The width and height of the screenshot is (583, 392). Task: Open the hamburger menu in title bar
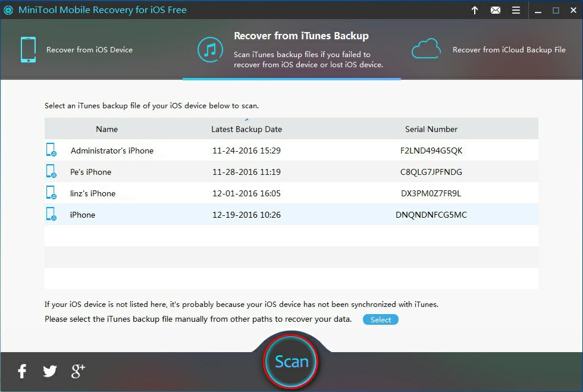click(x=516, y=10)
